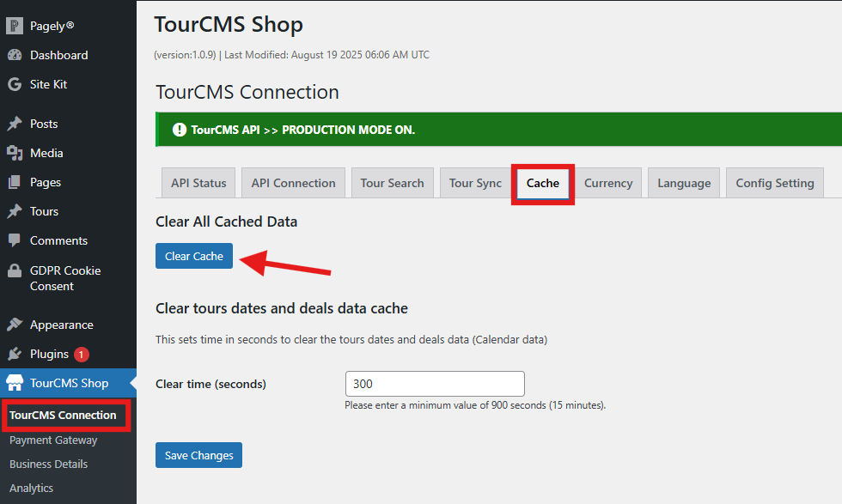Click the Dashboard gauge icon
The height and width of the screenshot is (504, 842).
(x=15, y=55)
